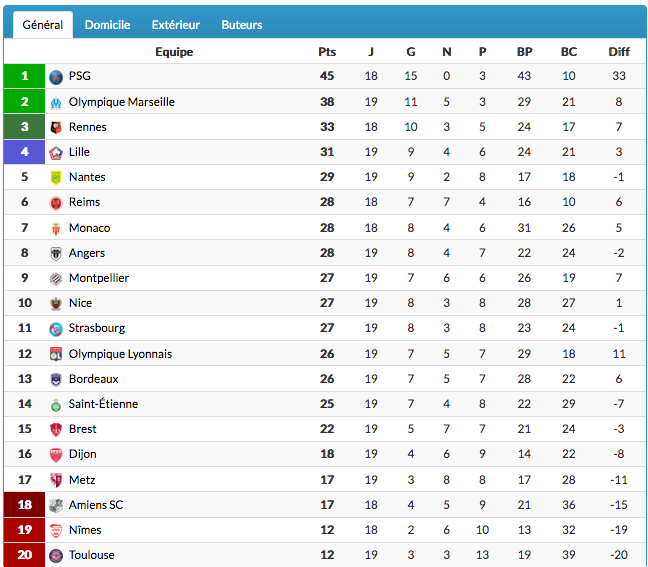The height and width of the screenshot is (567, 648).
Task: Click the Toulouse club crest icon
Action: point(56,555)
